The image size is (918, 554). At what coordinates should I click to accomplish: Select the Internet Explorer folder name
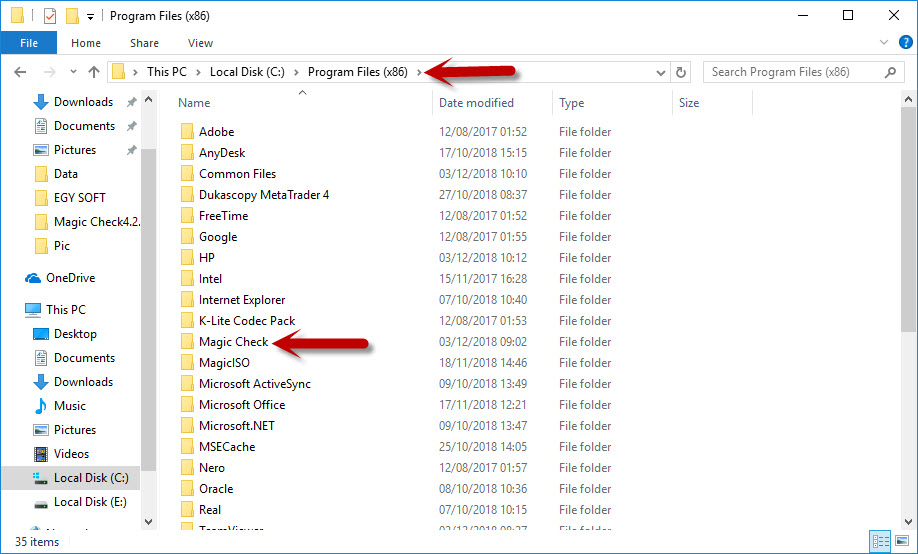click(242, 300)
